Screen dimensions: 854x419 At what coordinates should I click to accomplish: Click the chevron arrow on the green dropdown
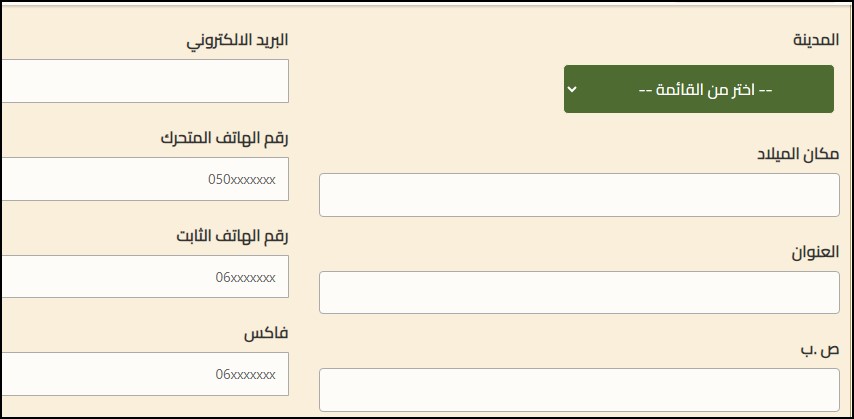tap(572, 89)
